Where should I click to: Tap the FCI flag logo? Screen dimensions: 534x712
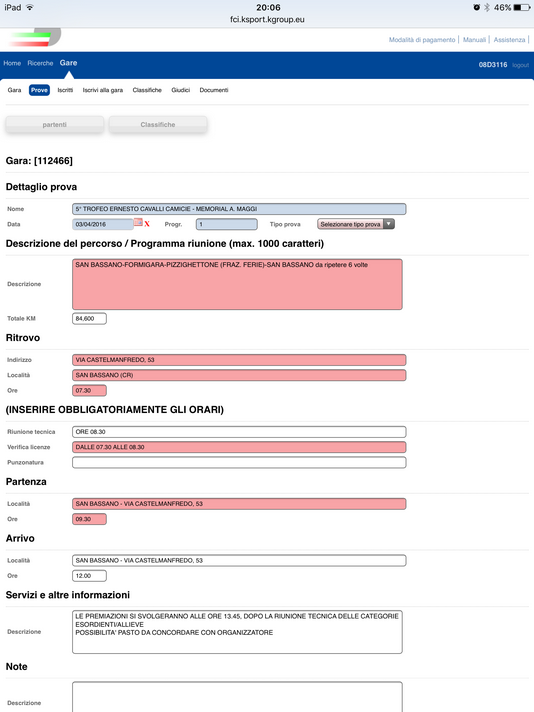pyautogui.click(x=35, y=37)
